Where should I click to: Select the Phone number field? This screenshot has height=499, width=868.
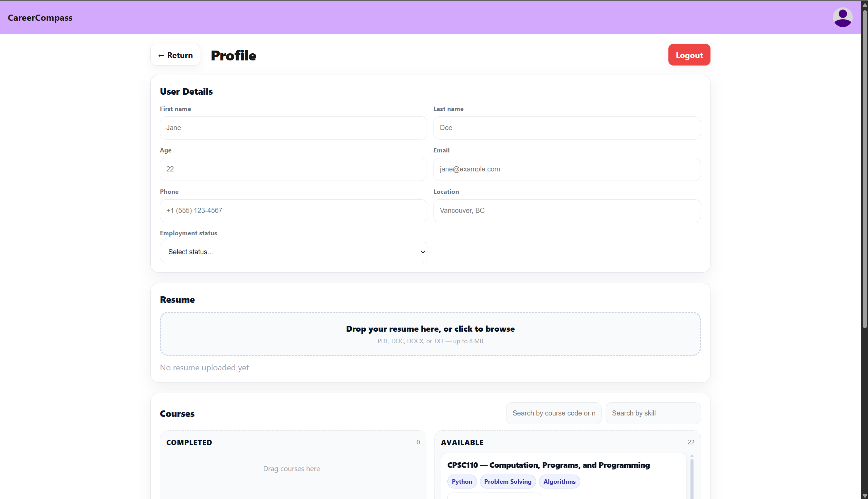pos(293,211)
